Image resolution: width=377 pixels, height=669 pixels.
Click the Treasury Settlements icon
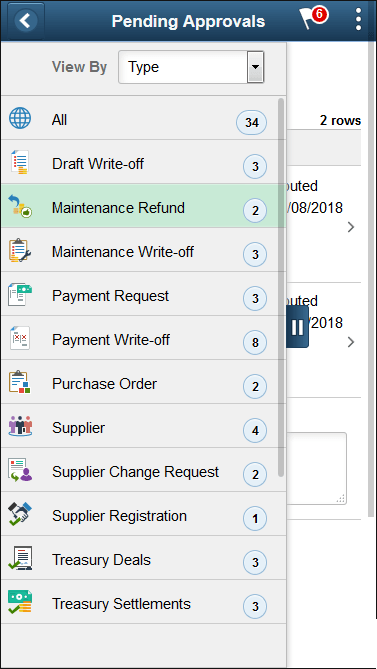20,602
